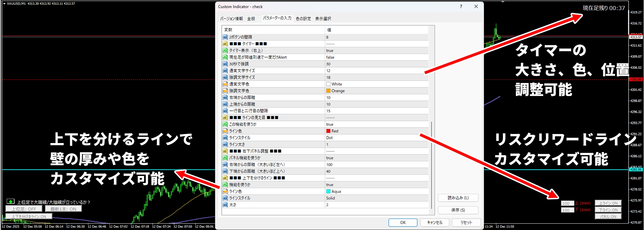
Task: Click the integer icon of the Dot ラインスタイル row
Action: [225, 138]
